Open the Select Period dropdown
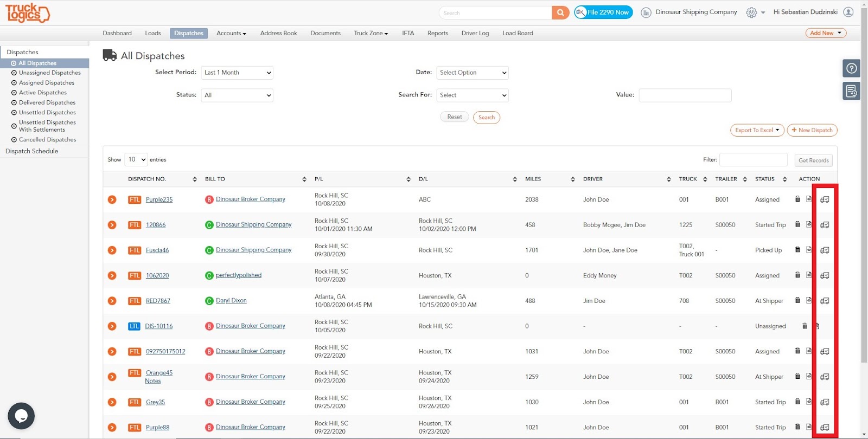This screenshot has height=439, width=868. pyautogui.click(x=237, y=73)
